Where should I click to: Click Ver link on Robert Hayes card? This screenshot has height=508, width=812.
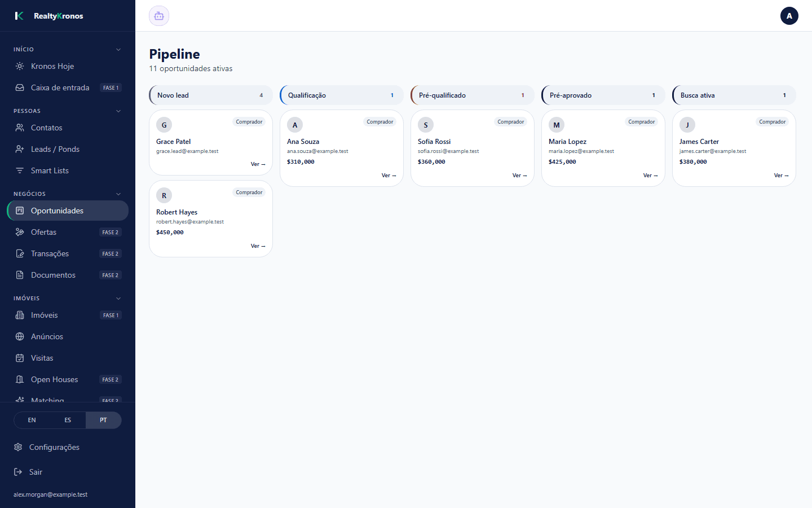(258, 246)
